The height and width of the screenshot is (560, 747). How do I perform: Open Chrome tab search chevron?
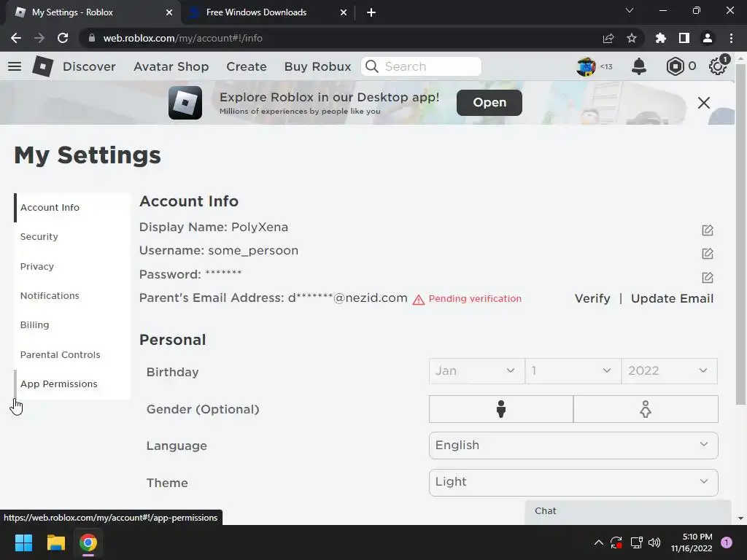[630, 10]
